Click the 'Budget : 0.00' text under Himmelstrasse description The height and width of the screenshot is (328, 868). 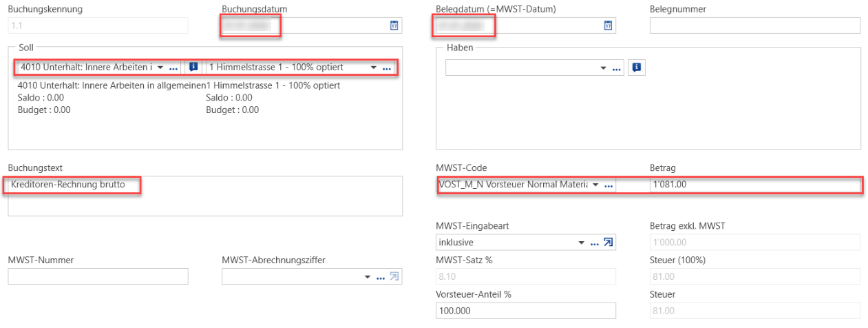(233, 110)
